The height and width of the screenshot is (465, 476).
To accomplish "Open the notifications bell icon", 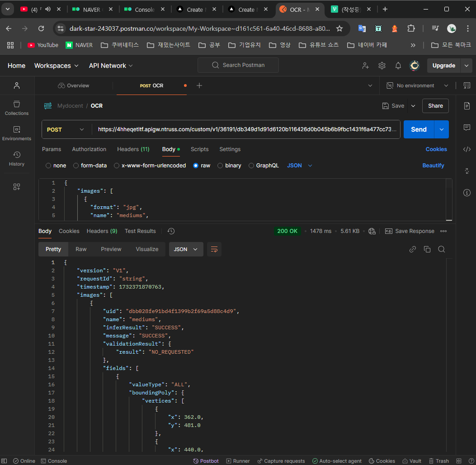I will [398, 66].
